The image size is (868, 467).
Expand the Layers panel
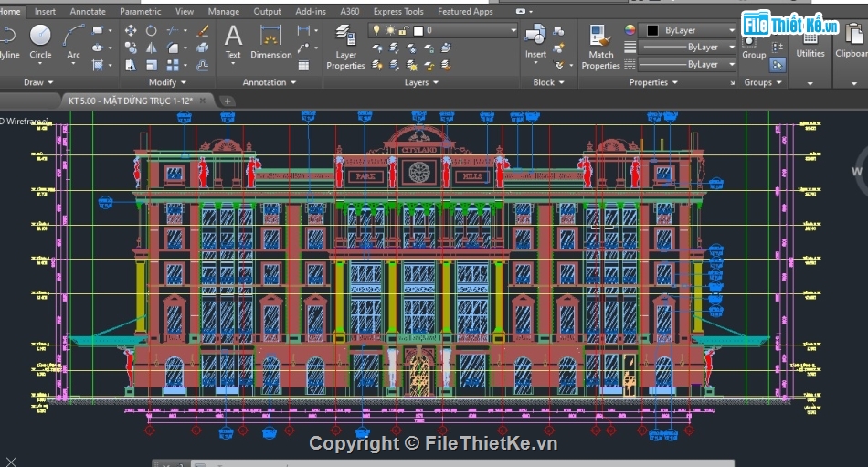pos(421,82)
